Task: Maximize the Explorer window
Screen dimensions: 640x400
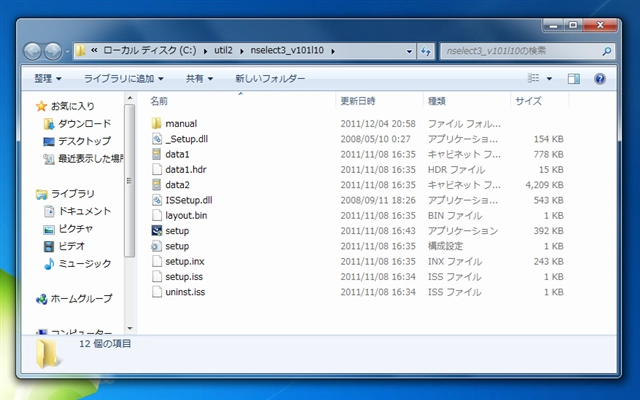Action: click(573, 25)
